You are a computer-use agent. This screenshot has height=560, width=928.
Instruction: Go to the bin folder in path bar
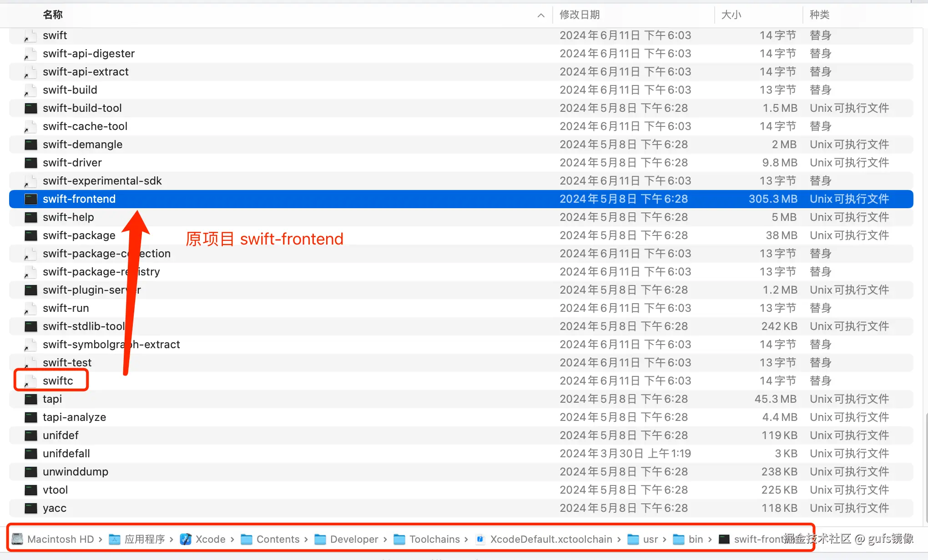696,539
